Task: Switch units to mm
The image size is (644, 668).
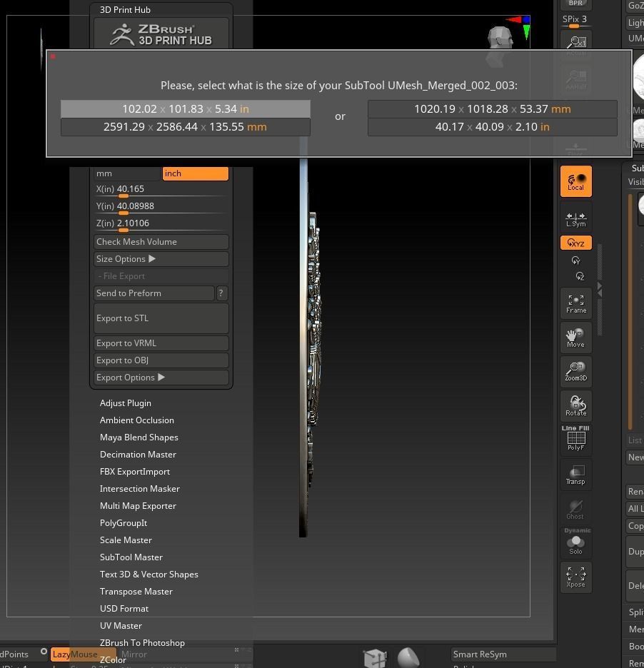Action: click(127, 173)
